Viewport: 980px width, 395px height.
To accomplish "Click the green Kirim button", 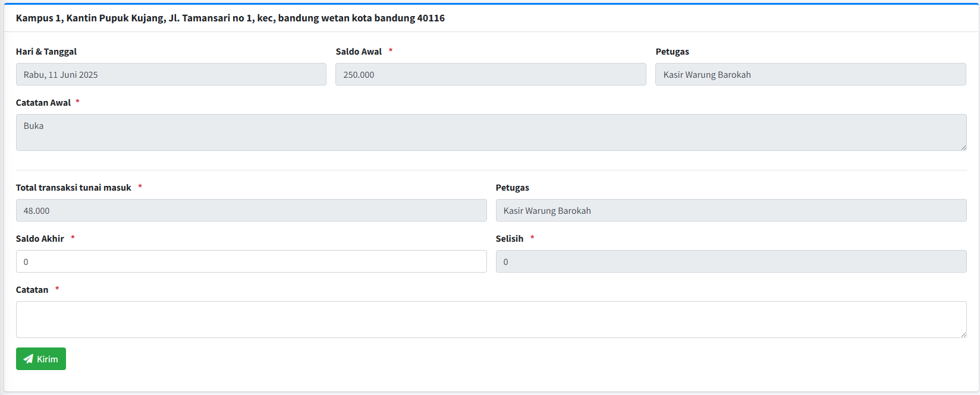I will [x=41, y=359].
